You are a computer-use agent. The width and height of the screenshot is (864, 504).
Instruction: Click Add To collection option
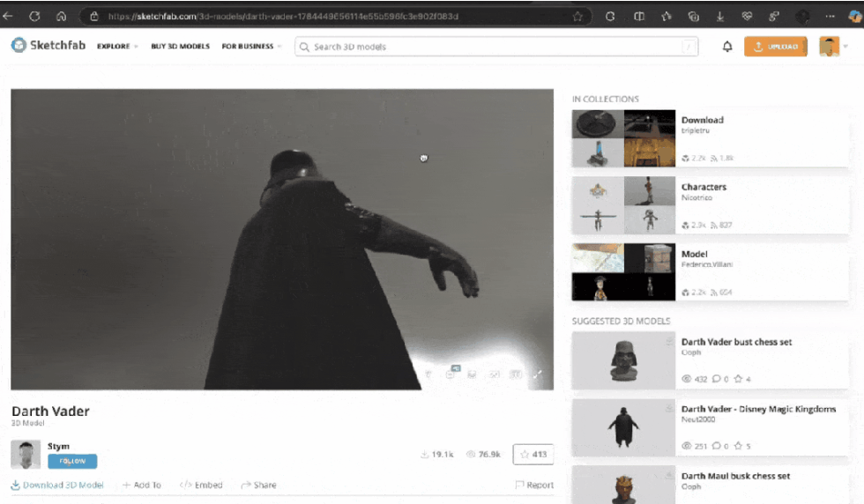(142, 485)
